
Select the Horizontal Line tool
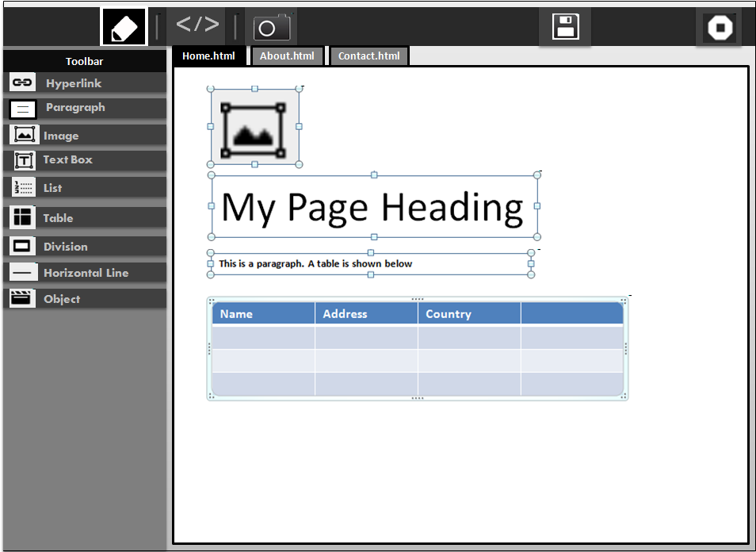click(x=86, y=273)
